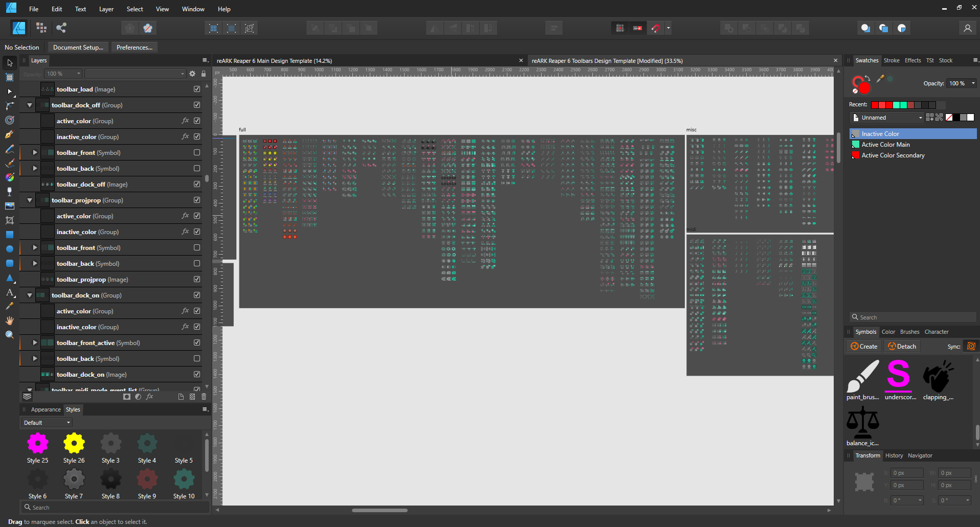
Task: Hide the toolbar_load image layer
Action: [197, 89]
